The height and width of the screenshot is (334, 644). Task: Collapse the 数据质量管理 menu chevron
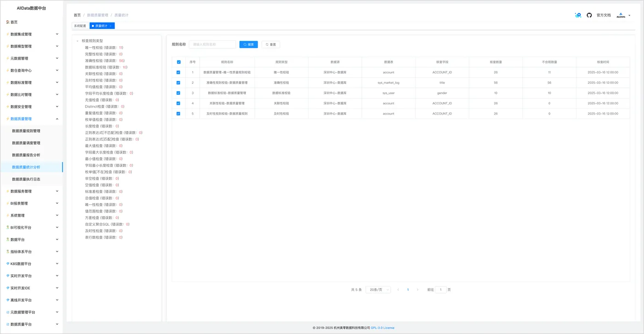tap(57, 119)
